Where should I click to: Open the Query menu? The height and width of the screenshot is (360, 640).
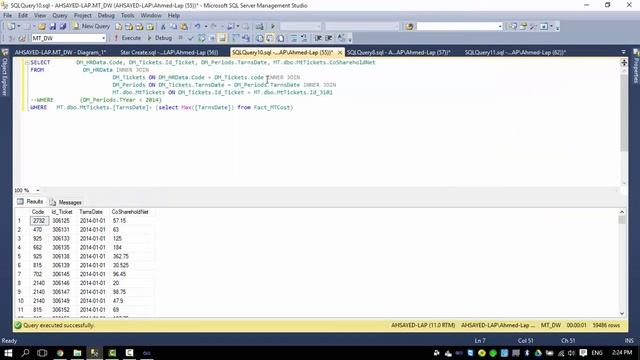click(60, 15)
